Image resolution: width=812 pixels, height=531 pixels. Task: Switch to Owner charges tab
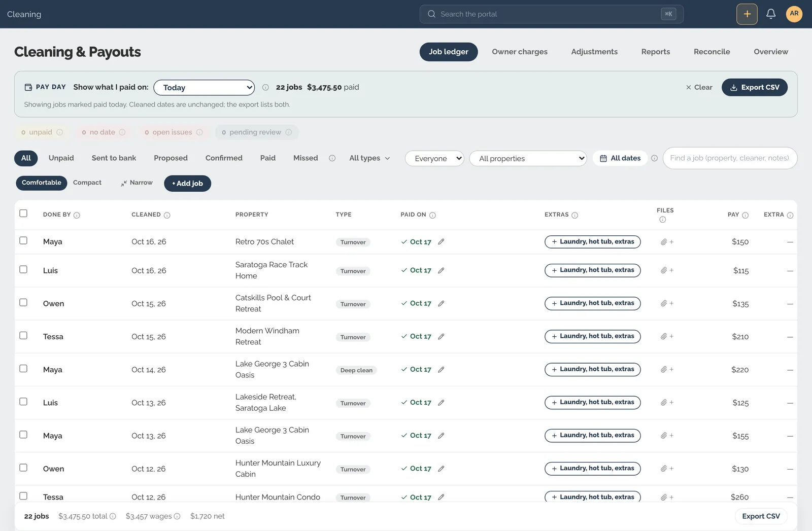pyautogui.click(x=520, y=52)
